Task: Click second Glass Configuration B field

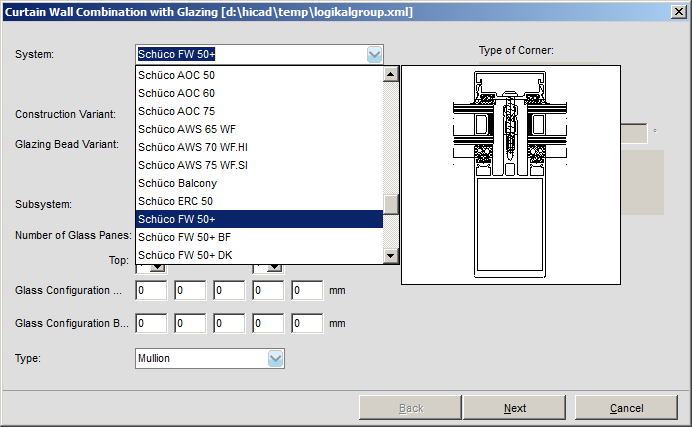Action: [190, 324]
